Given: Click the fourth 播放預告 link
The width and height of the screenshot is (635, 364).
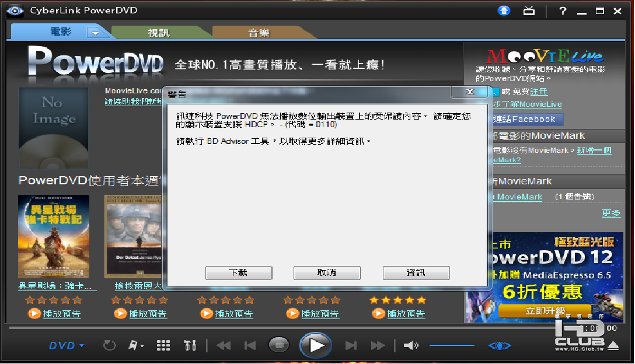Looking at the screenshot, I should click(x=320, y=314).
